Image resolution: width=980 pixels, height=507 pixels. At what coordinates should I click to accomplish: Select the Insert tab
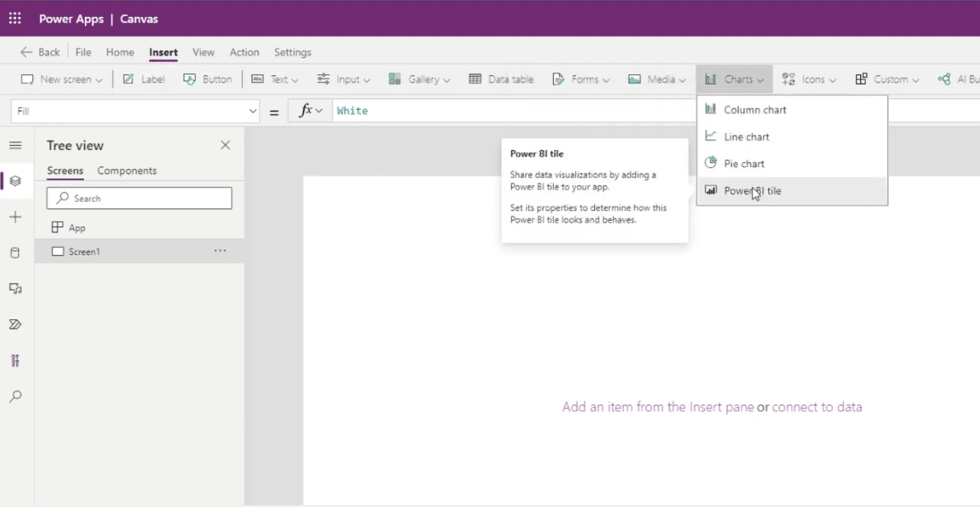click(163, 52)
